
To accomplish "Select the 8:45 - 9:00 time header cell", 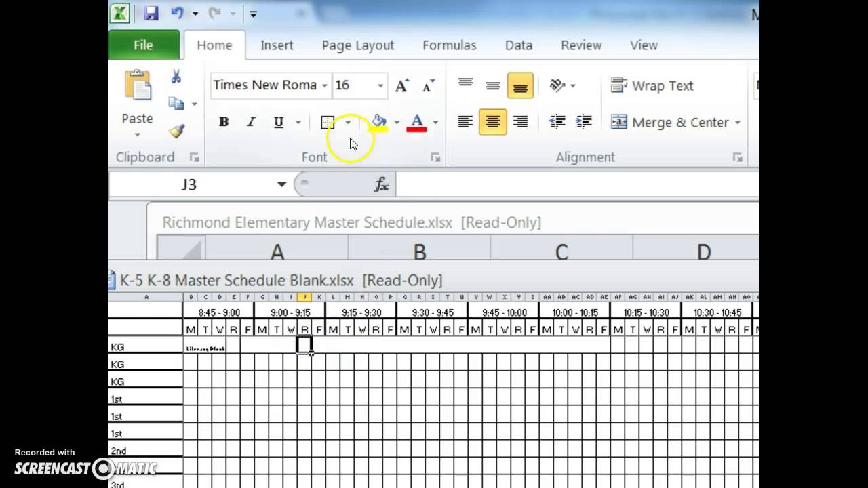I will [x=218, y=312].
